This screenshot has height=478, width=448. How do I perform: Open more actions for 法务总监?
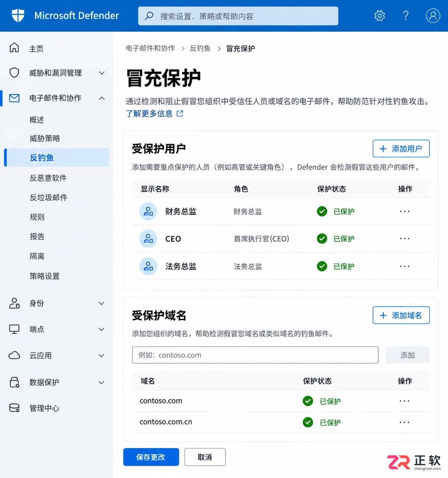pos(405,266)
